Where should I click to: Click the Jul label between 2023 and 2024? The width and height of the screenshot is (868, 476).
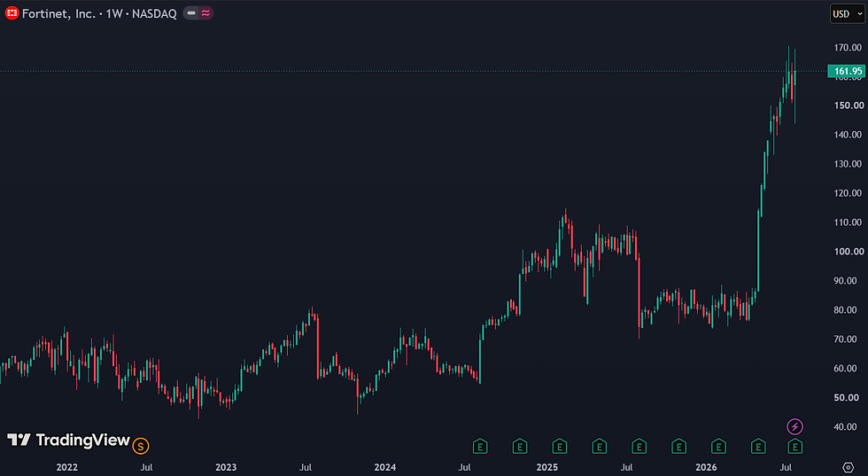click(x=306, y=468)
